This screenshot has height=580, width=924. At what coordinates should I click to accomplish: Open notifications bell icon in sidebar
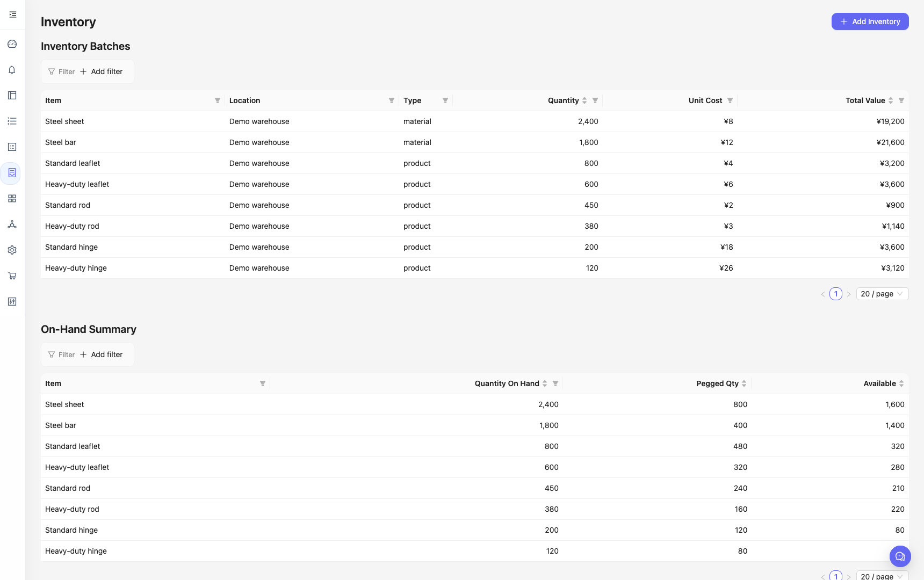[x=12, y=70]
